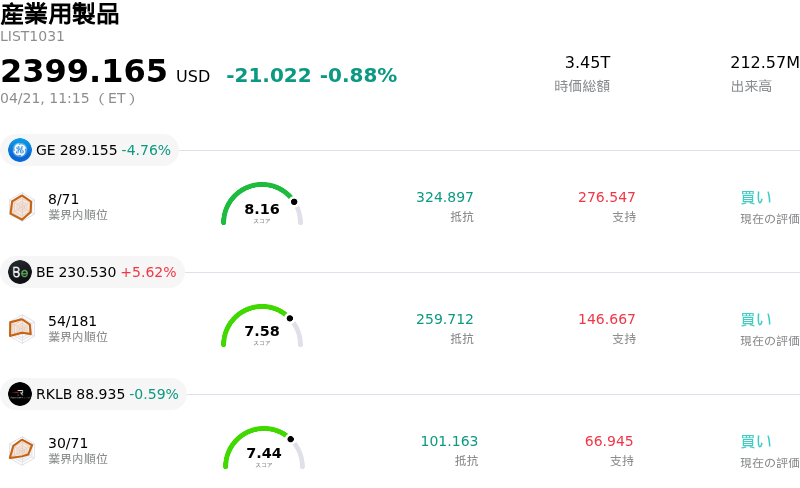Screen dimensions: 800x488
Task: Click the BE company logo icon
Action: (x=20, y=272)
